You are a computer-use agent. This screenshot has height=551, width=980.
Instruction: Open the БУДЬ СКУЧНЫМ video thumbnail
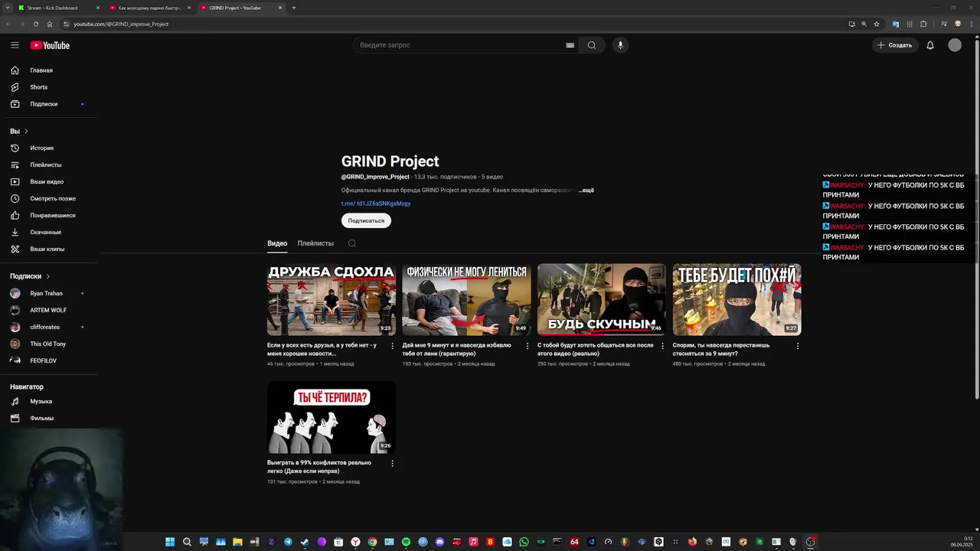[602, 300]
